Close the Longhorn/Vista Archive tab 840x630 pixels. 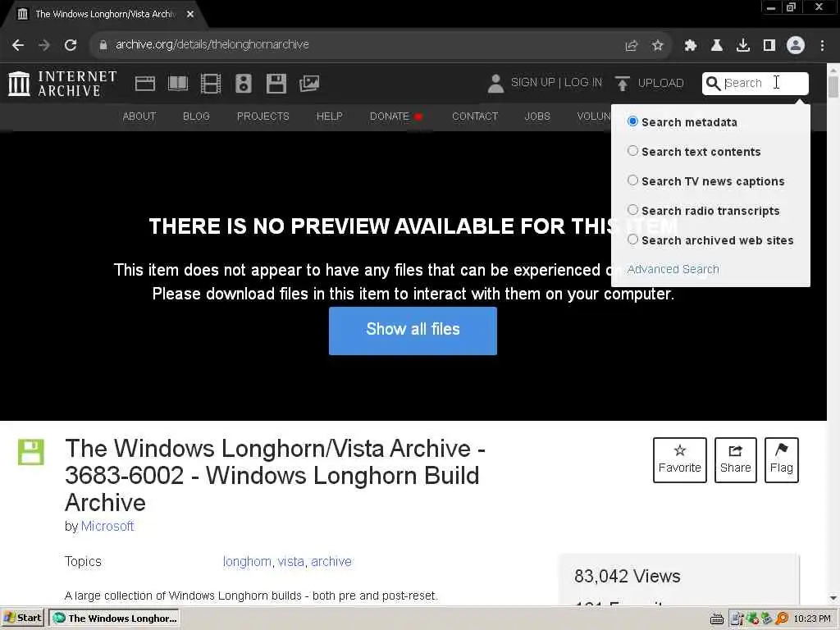pyautogui.click(x=190, y=15)
